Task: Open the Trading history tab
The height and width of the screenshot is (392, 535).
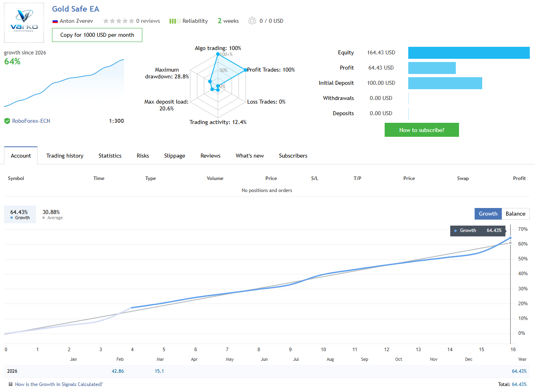Action: click(65, 156)
